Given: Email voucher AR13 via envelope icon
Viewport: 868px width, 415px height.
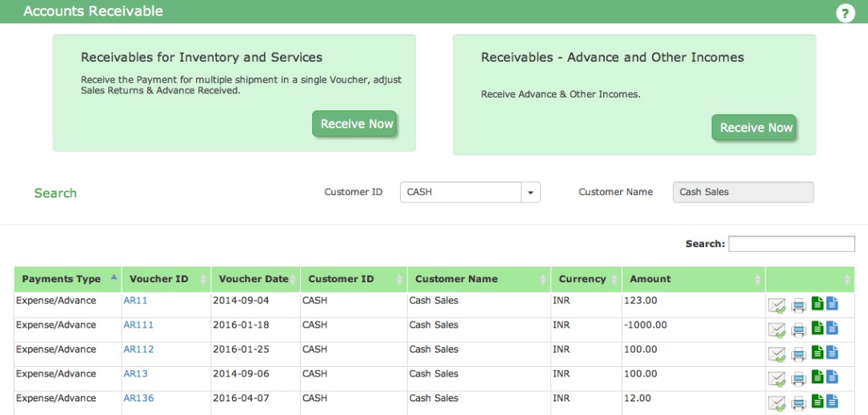Looking at the screenshot, I should [777, 378].
